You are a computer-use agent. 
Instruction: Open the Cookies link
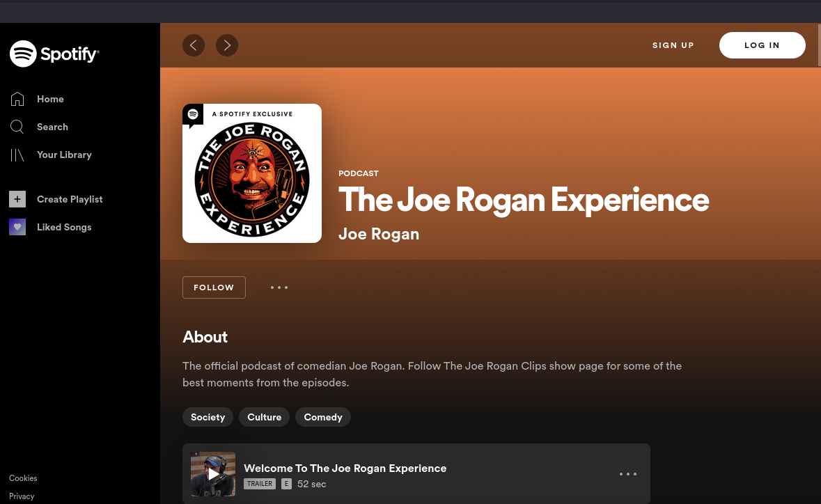pyautogui.click(x=23, y=478)
